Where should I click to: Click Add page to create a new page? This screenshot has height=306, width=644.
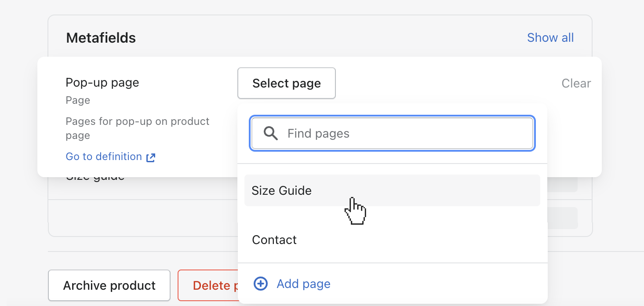point(303,284)
